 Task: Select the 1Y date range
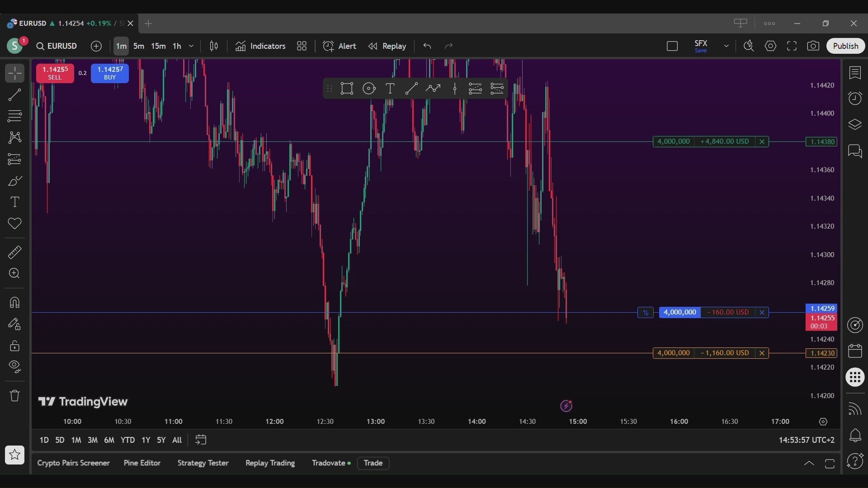pyautogui.click(x=146, y=440)
